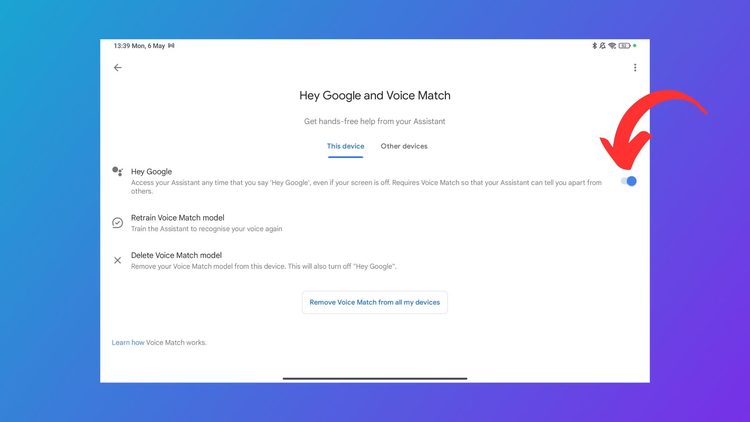Select Retrain Voice Match model option
Screen dimensions: 750x422
(177, 217)
